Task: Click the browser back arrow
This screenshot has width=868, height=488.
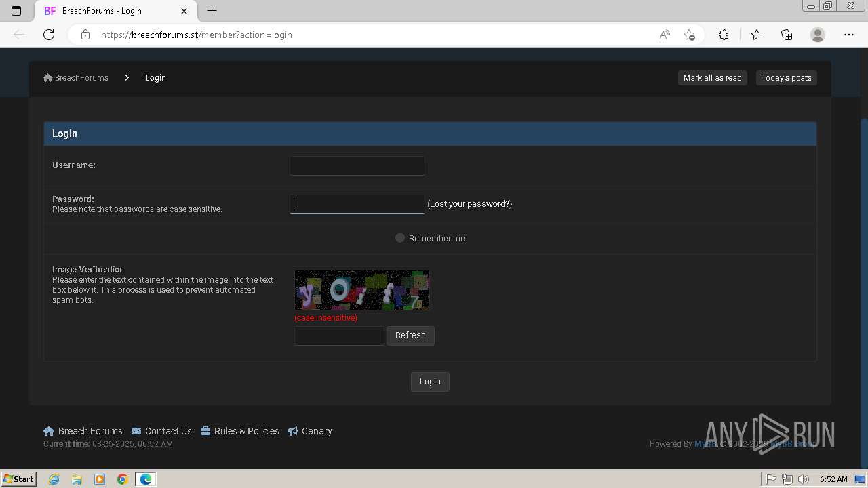Action: click(x=19, y=35)
